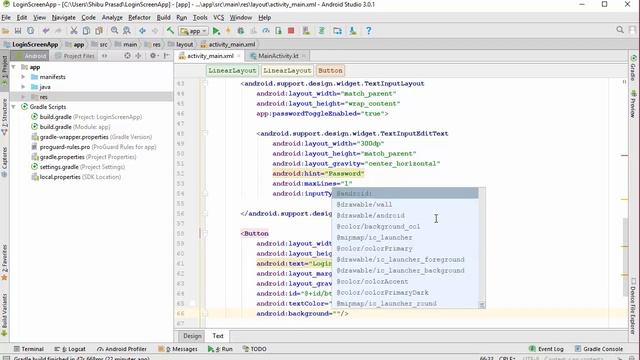This screenshot has height=360, width=640.
Task: Click the Save All icon
Action: (x=18, y=31)
